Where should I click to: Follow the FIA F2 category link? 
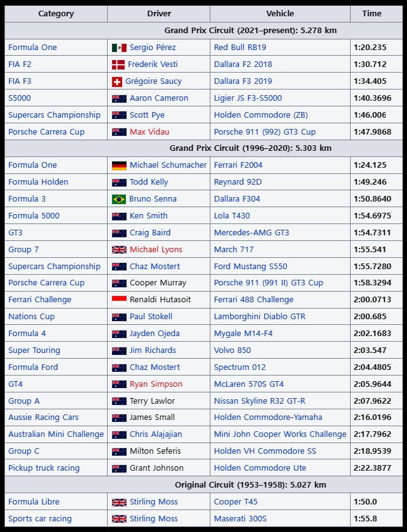click(x=19, y=64)
